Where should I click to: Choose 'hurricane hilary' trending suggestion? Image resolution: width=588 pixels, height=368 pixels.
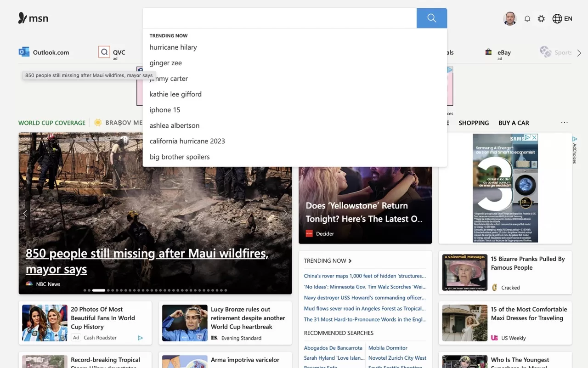pyautogui.click(x=173, y=47)
